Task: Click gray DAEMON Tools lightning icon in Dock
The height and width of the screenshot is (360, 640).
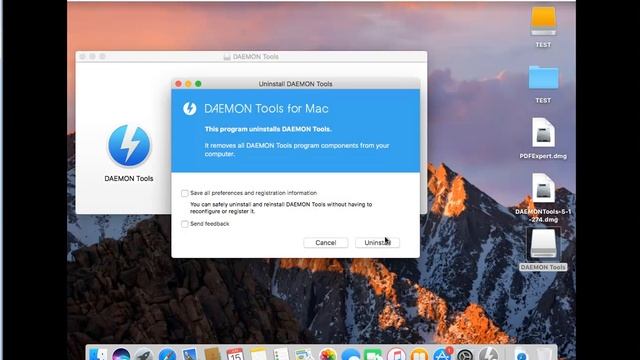Action: [x=489, y=354]
